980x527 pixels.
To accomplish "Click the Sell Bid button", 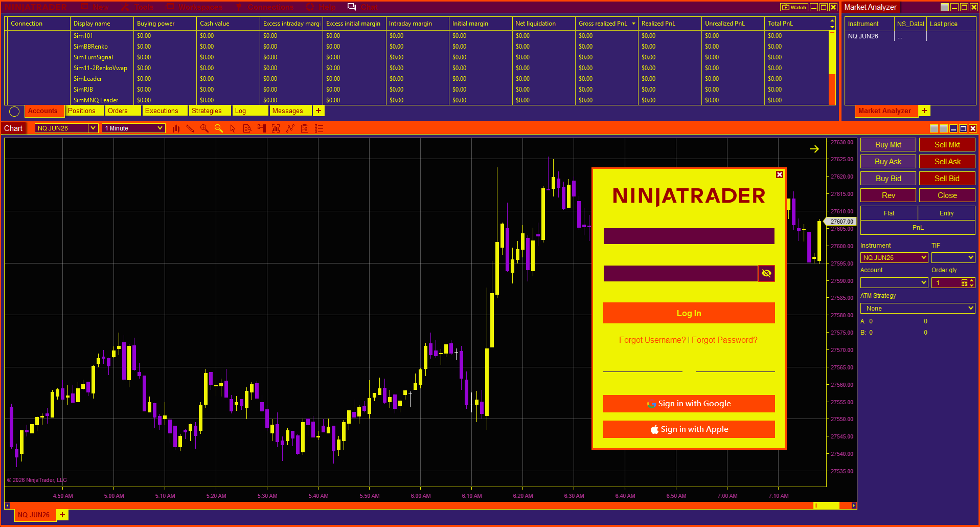I will (947, 179).
